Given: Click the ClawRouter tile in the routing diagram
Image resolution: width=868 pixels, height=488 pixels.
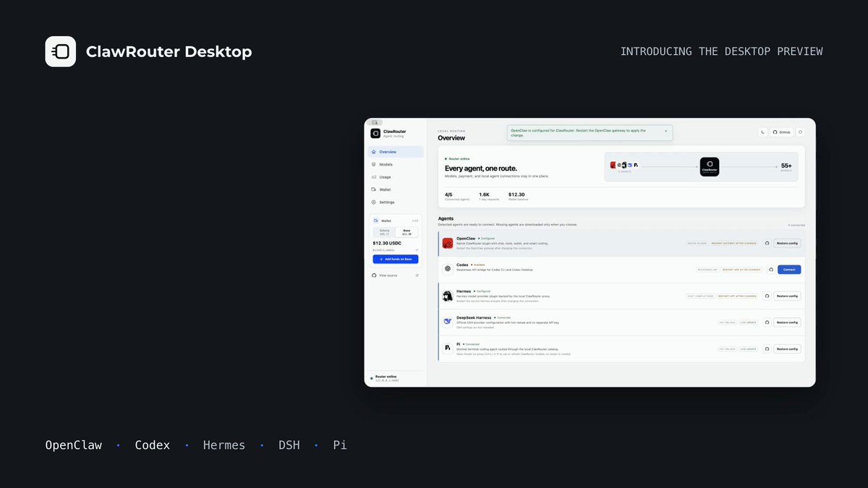Looking at the screenshot, I should click(x=710, y=167).
